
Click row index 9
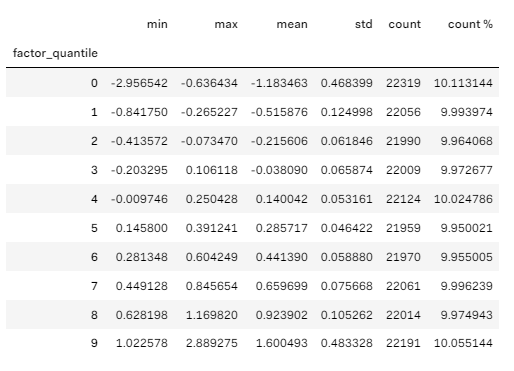[x=94, y=343]
